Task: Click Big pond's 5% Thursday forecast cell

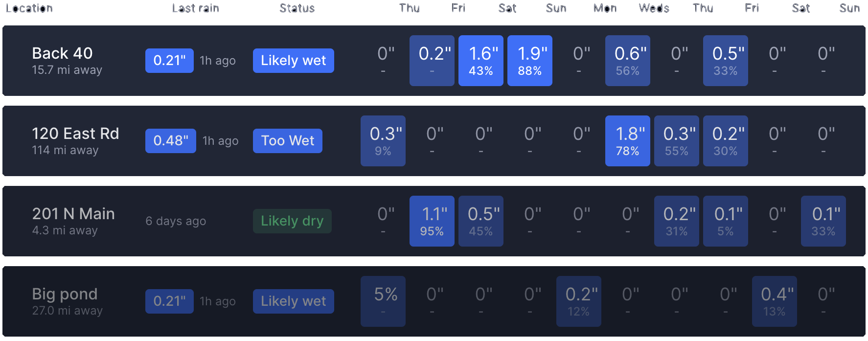Action: [383, 301]
